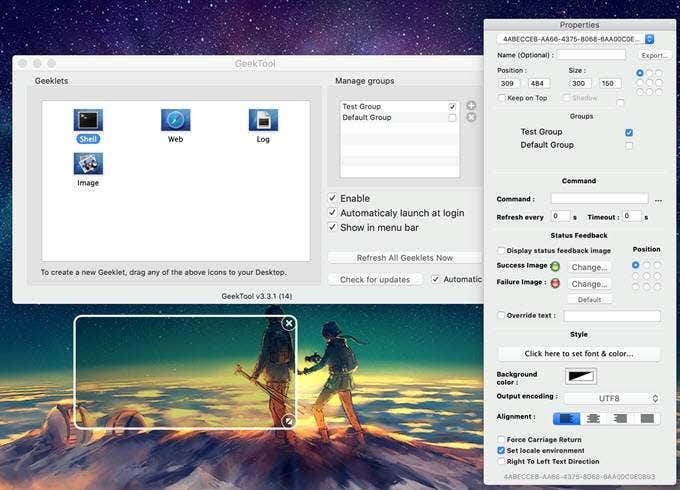Viewport: 680px width, 490px height.
Task: Select top-left anchor radio near Size
Action: tap(640, 73)
